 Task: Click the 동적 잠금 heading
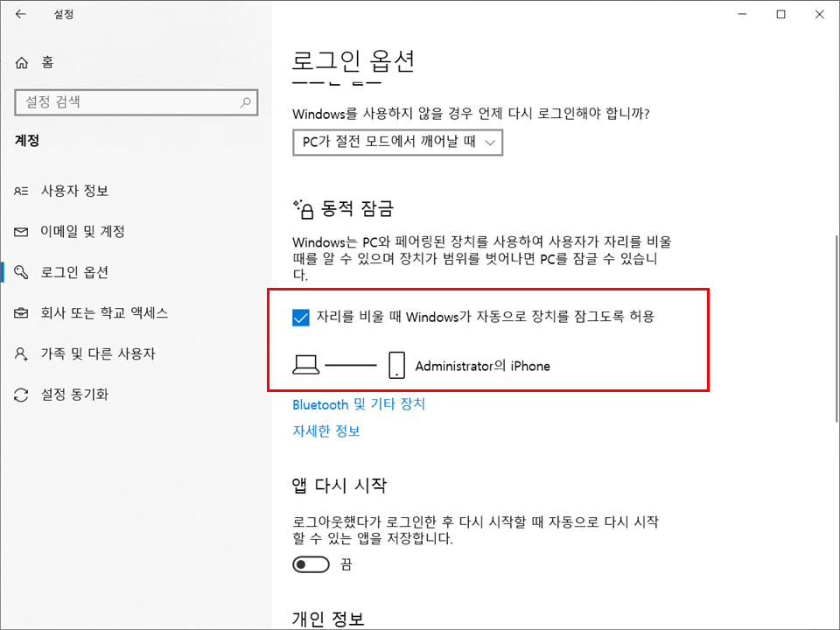click(357, 209)
